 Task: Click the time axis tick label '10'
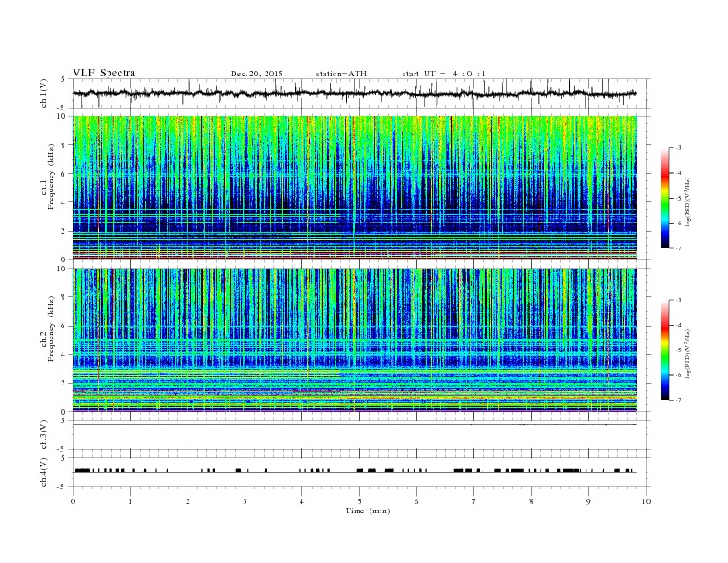click(646, 501)
